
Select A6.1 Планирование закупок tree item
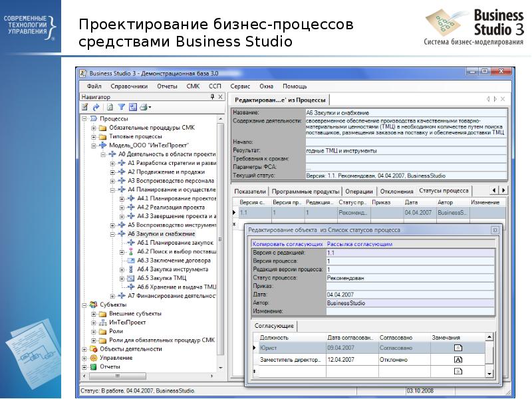pos(175,243)
